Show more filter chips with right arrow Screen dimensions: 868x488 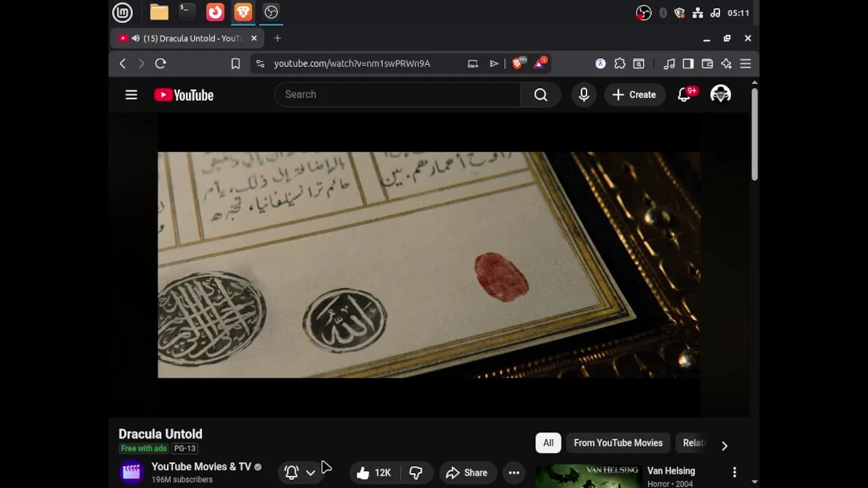pos(724,445)
